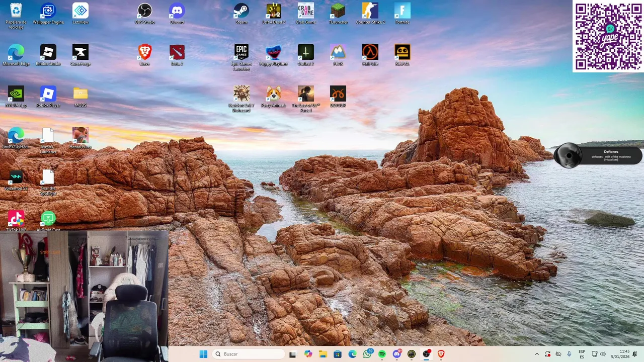
Task: Click the TikTok LIVE Studio icon
Action: (x=16, y=221)
